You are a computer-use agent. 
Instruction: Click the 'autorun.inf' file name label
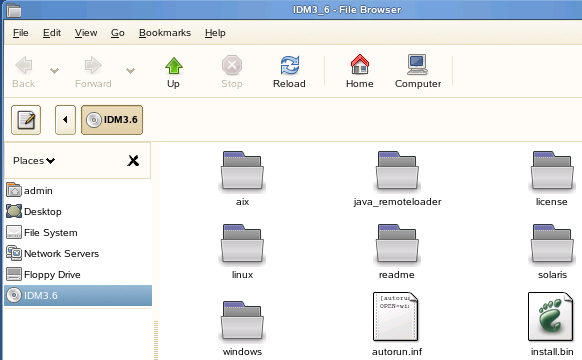(x=397, y=351)
